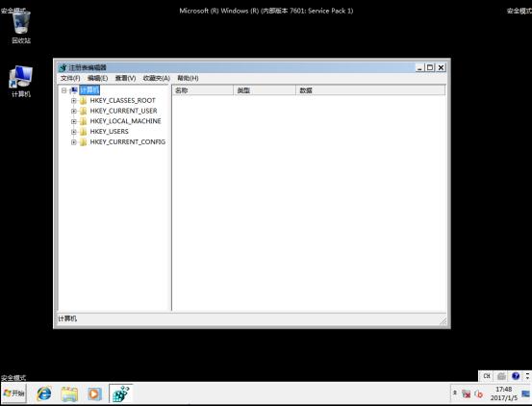
Task: Open the 编辑(E) menu
Action: (98, 78)
